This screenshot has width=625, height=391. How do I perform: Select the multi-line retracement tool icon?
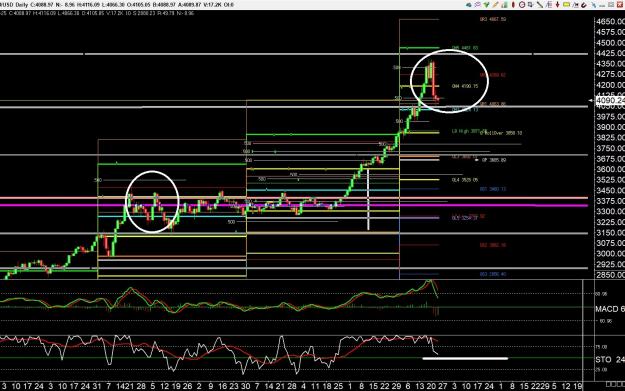point(549,5)
